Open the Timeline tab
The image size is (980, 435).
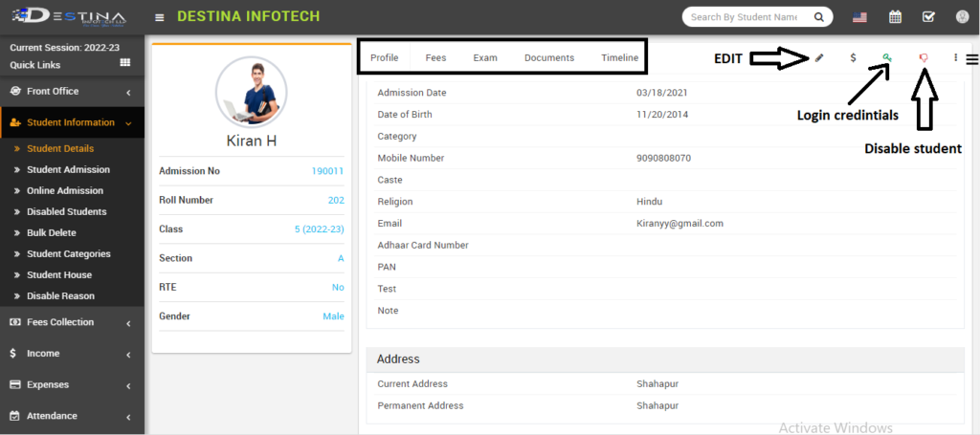coord(619,58)
